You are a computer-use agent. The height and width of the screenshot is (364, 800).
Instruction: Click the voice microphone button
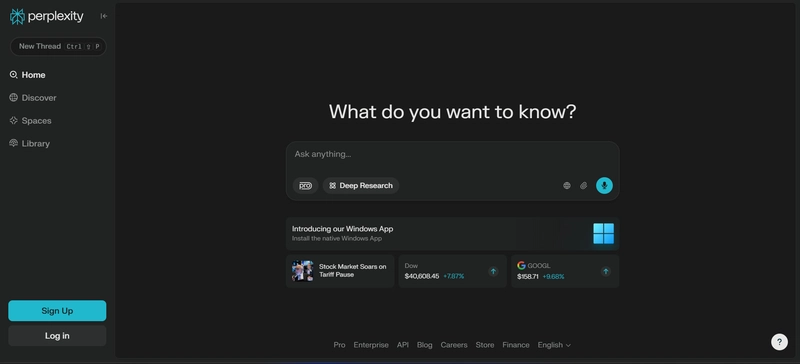pos(604,185)
